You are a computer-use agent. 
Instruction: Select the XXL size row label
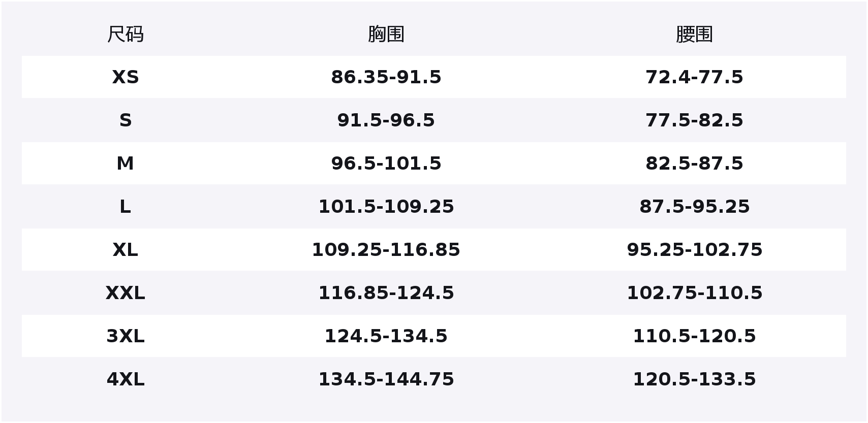pos(125,293)
